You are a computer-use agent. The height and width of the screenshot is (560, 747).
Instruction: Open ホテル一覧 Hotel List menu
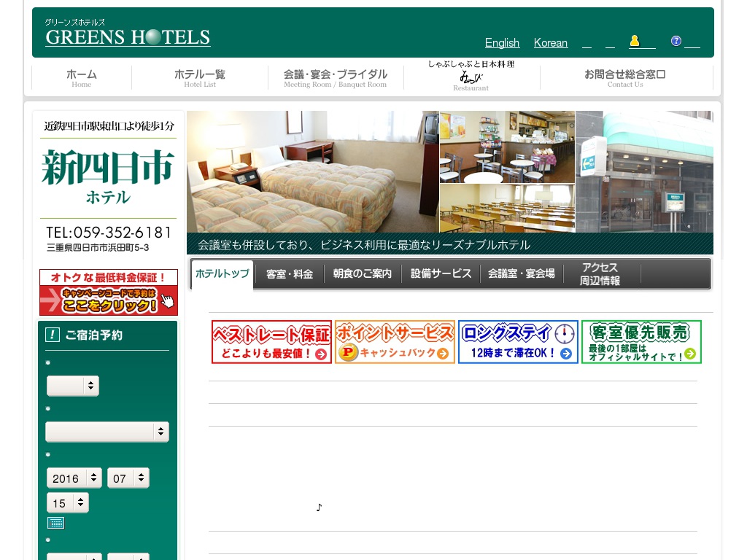200,77
